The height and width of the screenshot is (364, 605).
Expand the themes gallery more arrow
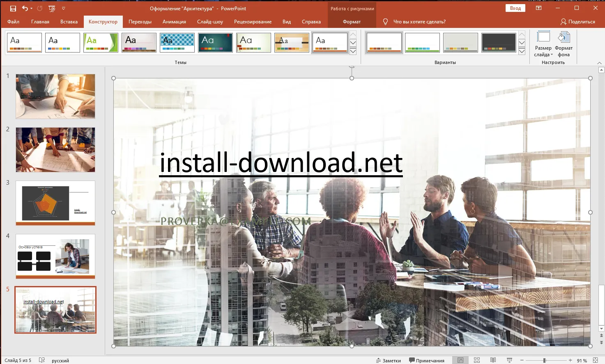point(353,51)
